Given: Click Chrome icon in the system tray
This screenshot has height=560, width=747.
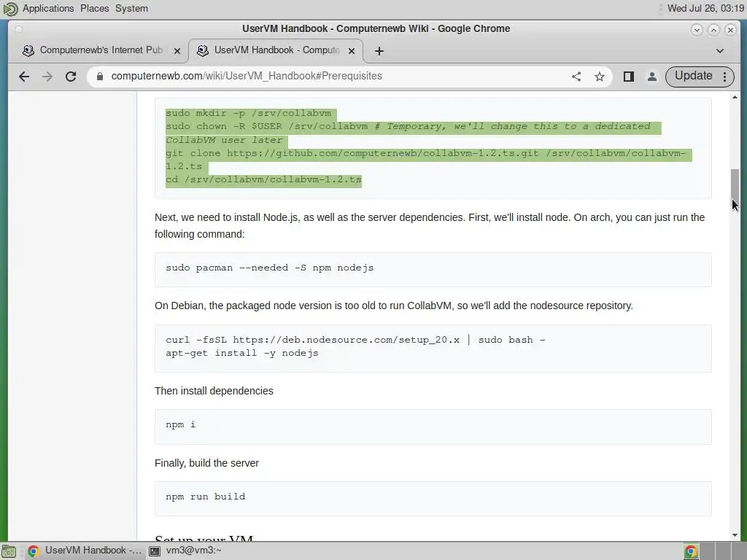Looking at the screenshot, I should pos(691,551).
